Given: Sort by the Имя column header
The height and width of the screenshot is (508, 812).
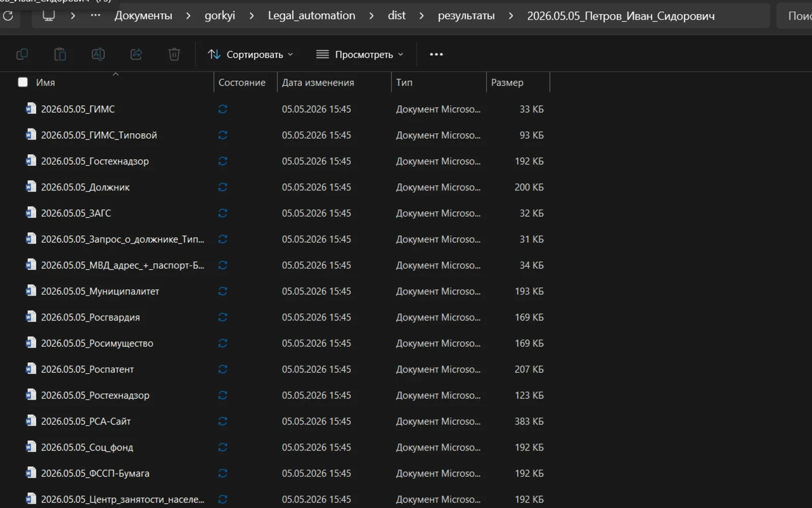Looking at the screenshot, I should pos(45,82).
